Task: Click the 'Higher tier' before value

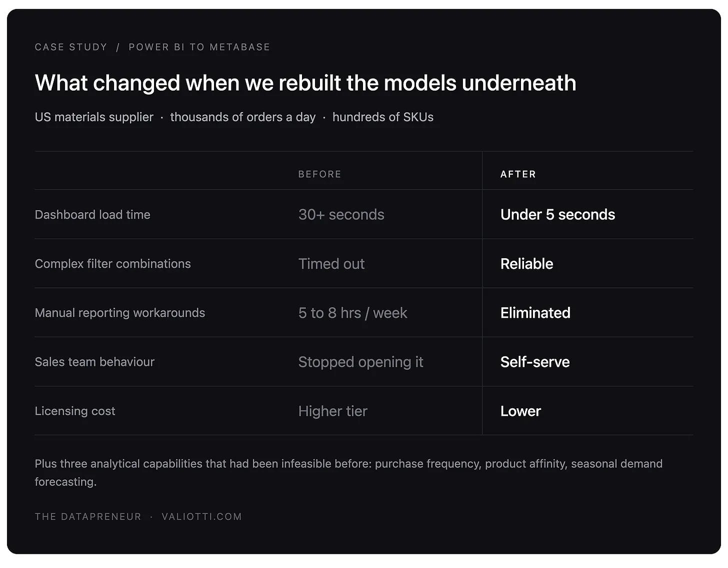Action: click(333, 411)
